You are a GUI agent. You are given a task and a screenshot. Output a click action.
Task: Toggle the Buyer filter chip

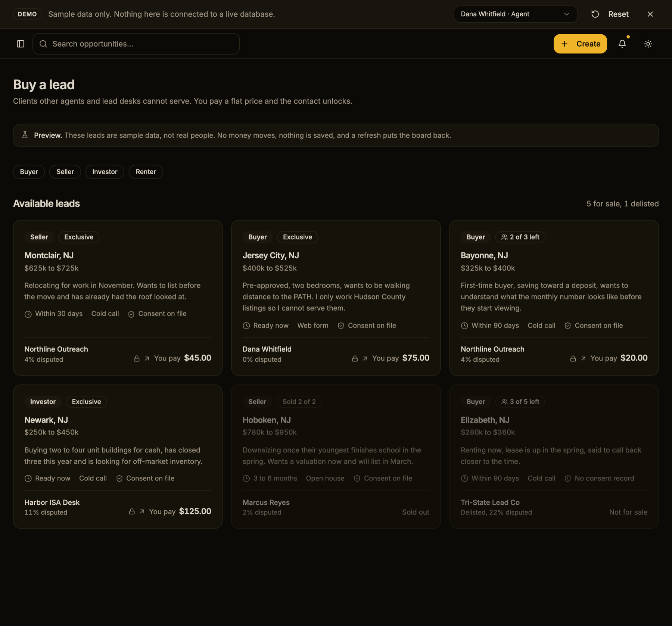tap(29, 172)
